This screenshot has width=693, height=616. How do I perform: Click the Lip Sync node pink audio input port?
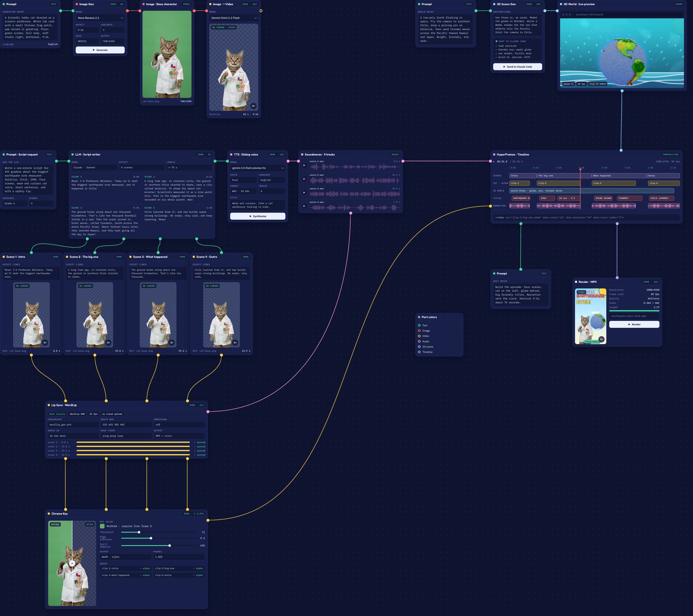click(x=208, y=411)
